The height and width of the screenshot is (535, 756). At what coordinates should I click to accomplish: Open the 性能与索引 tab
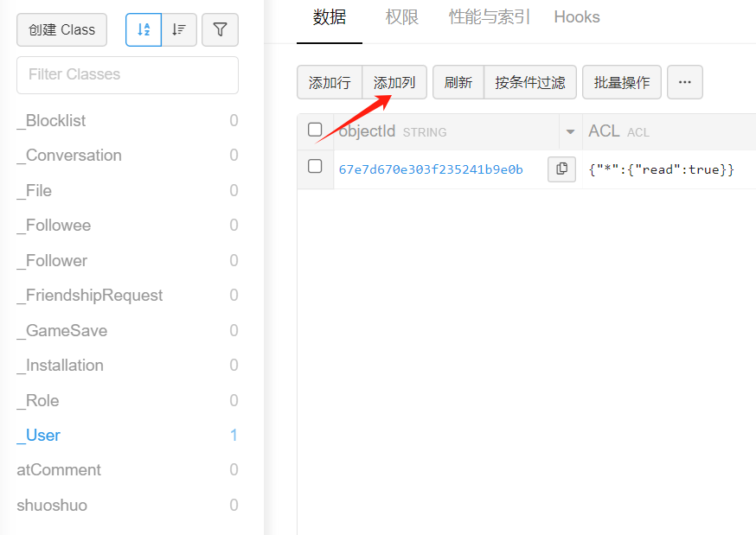point(489,17)
